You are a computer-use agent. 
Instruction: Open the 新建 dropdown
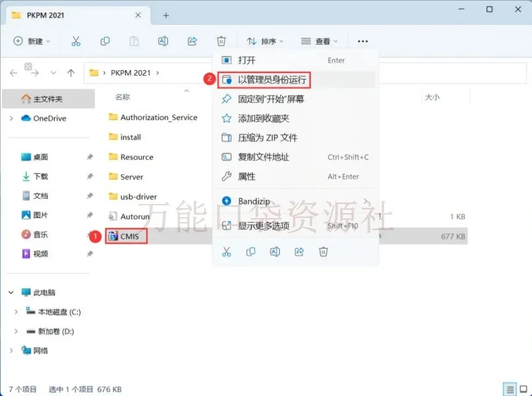coord(32,41)
